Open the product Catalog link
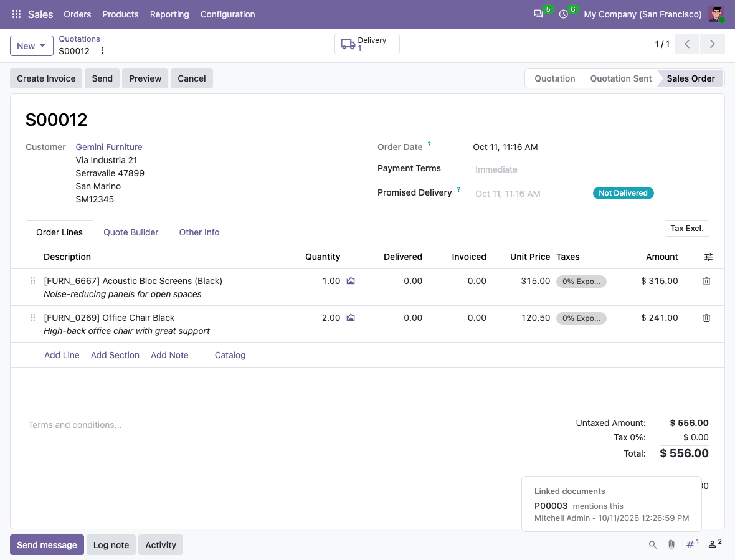 230,355
